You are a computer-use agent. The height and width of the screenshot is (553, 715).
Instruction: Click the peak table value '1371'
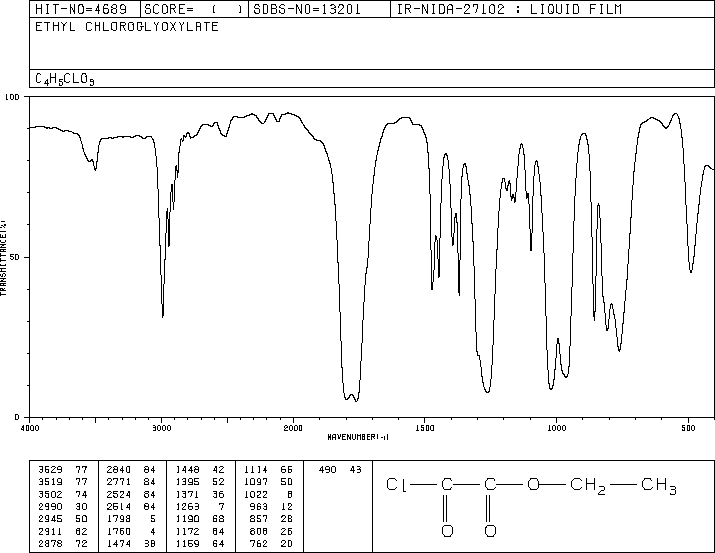coord(187,494)
